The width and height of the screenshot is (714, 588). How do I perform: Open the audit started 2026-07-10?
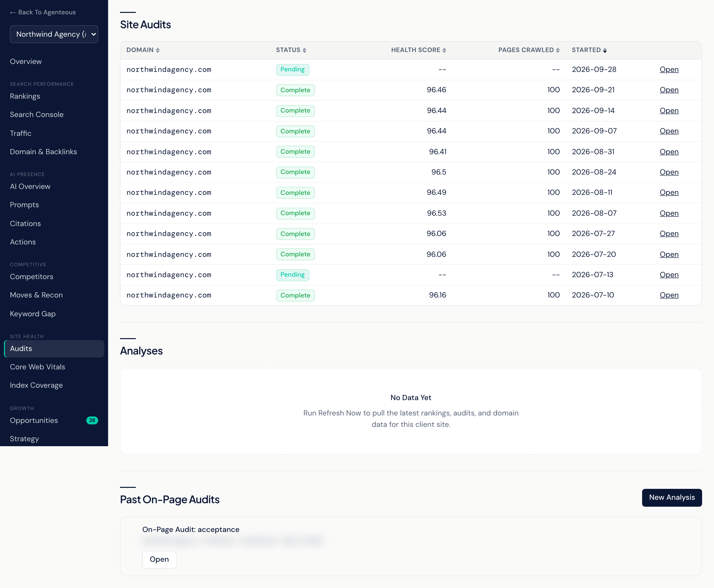click(669, 295)
